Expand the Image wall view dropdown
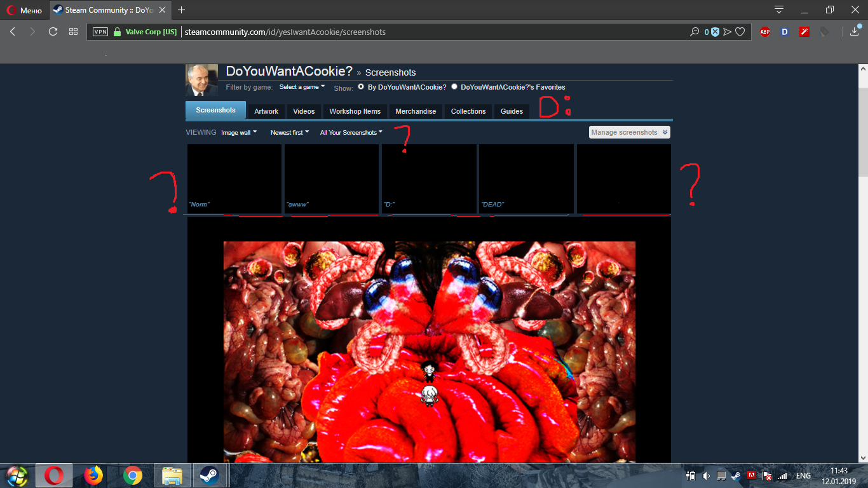The width and height of the screenshot is (868, 488). pos(239,133)
